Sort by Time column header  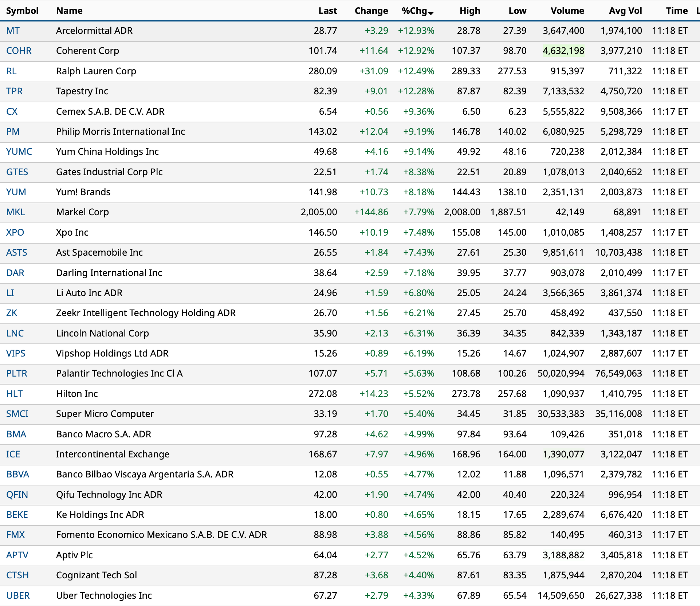pos(676,11)
